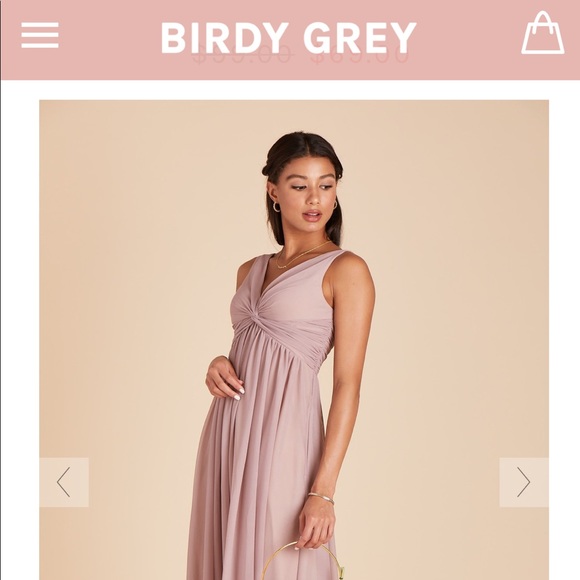Click the dress skirt area of the photo
Viewport: 580px width, 580px height.
[259, 462]
